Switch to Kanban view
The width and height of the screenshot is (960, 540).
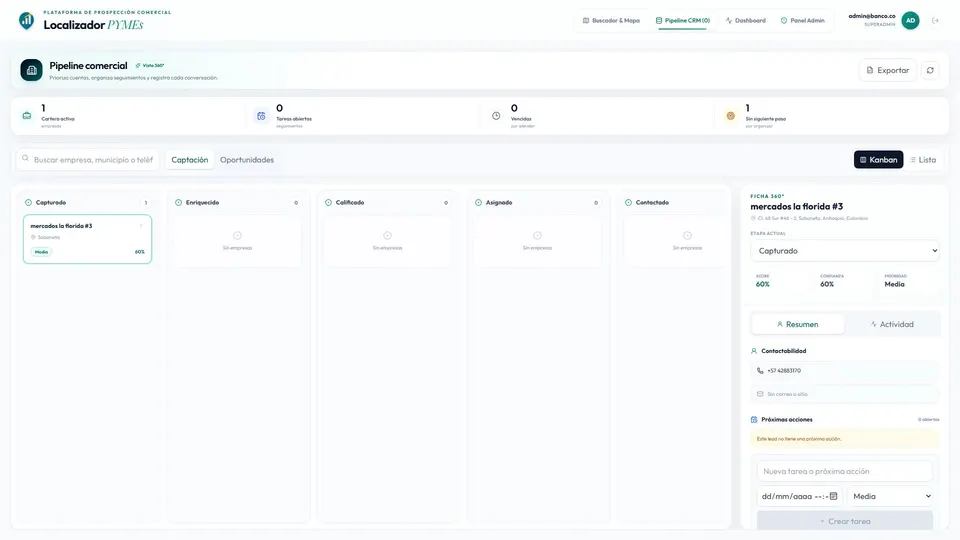pos(878,160)
